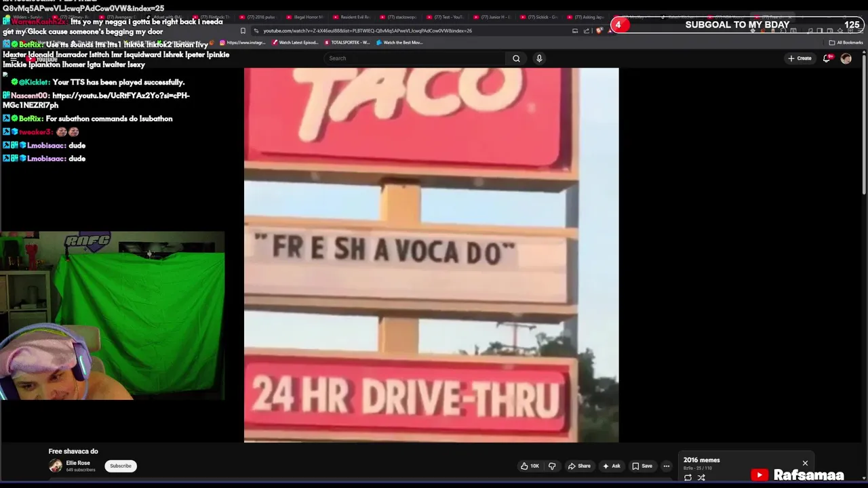Click the Ask button below video
868x488 pixels.
click(612, 466)
